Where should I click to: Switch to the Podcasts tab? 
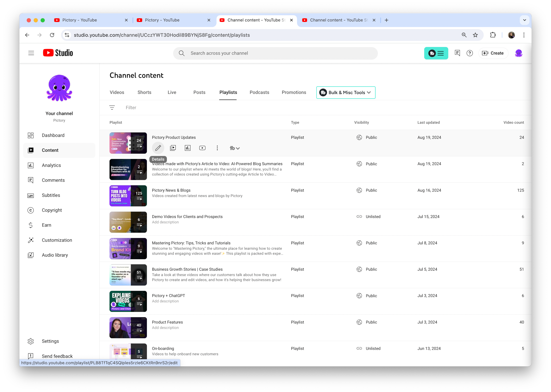pos(259,92)
